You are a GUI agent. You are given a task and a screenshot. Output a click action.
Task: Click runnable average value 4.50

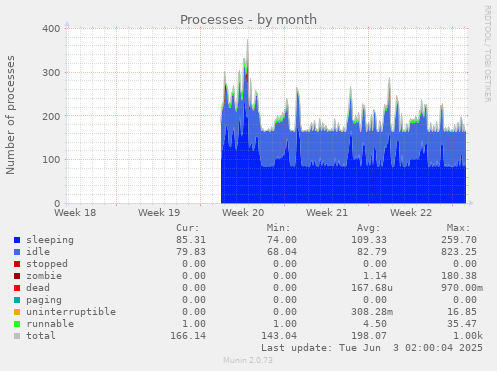click(x=375, y=324)
